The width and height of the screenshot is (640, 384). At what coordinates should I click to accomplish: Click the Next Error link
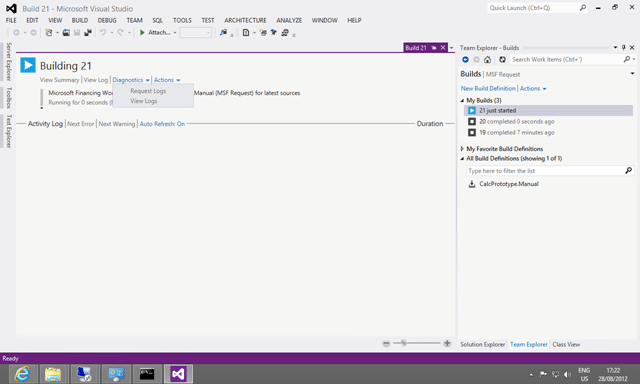80,124
